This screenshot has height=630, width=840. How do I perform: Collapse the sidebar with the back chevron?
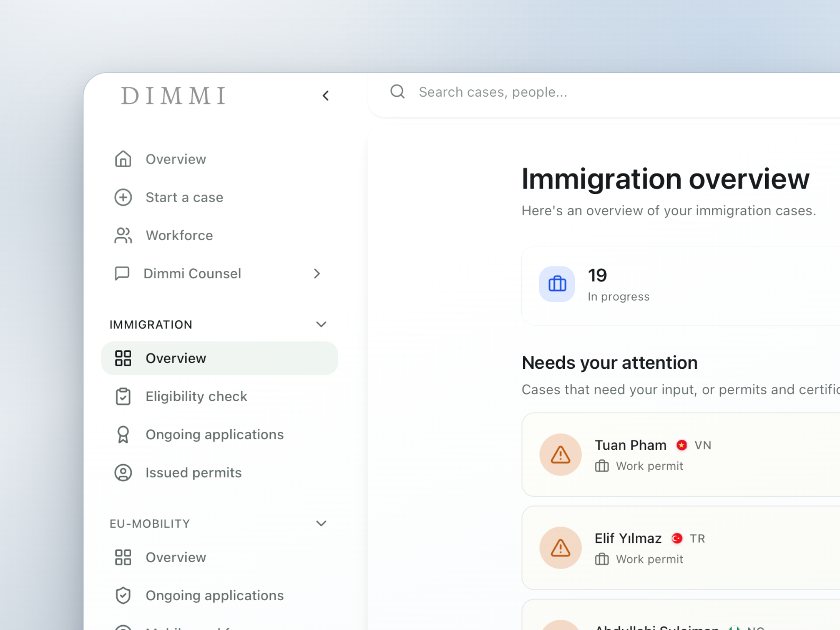325,96
